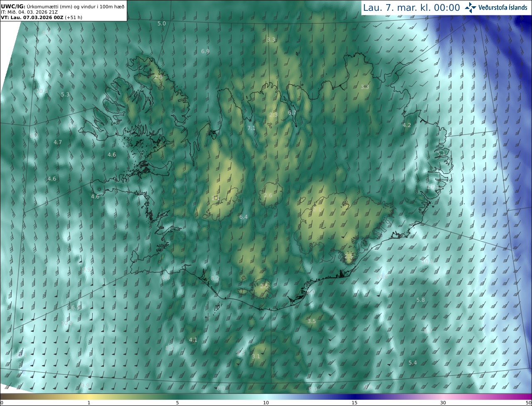
Task: Click the 30 tick on the color scale
Action: 443,403
